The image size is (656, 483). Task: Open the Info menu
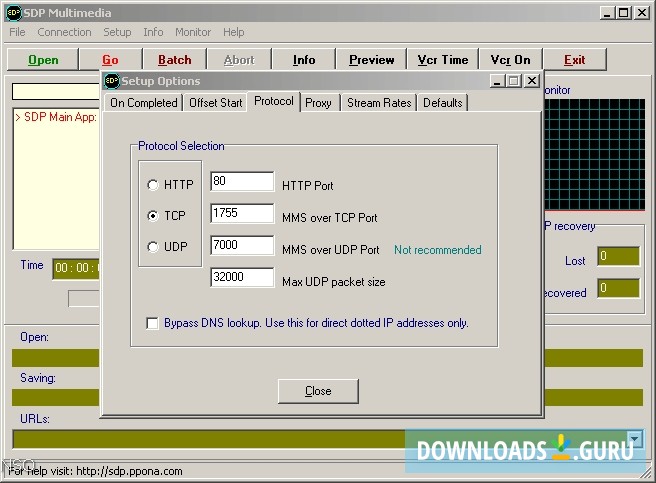click(x=153, y=32)
